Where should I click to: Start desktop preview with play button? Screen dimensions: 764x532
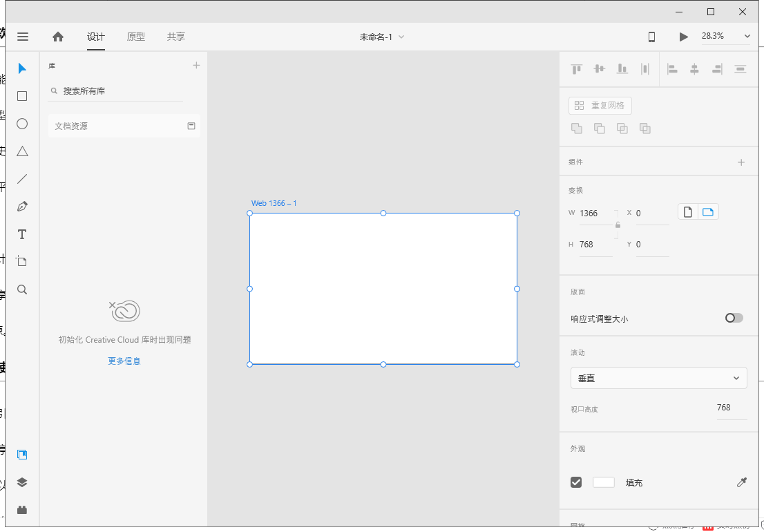click(x=684, y=37)
